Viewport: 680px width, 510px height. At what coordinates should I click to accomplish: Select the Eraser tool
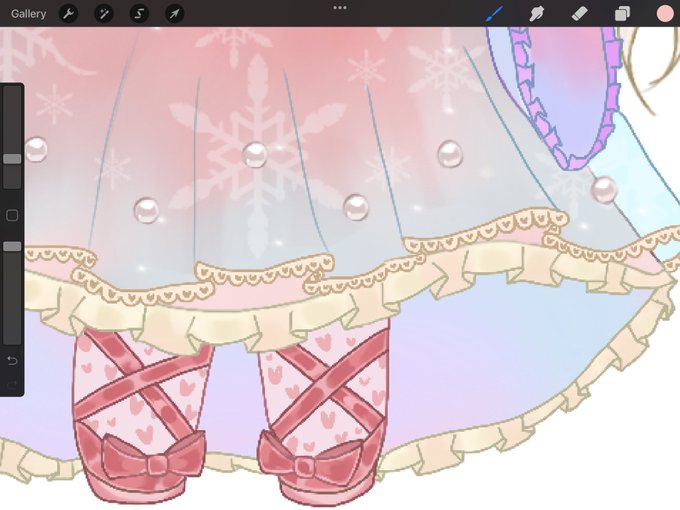(580, 13)
